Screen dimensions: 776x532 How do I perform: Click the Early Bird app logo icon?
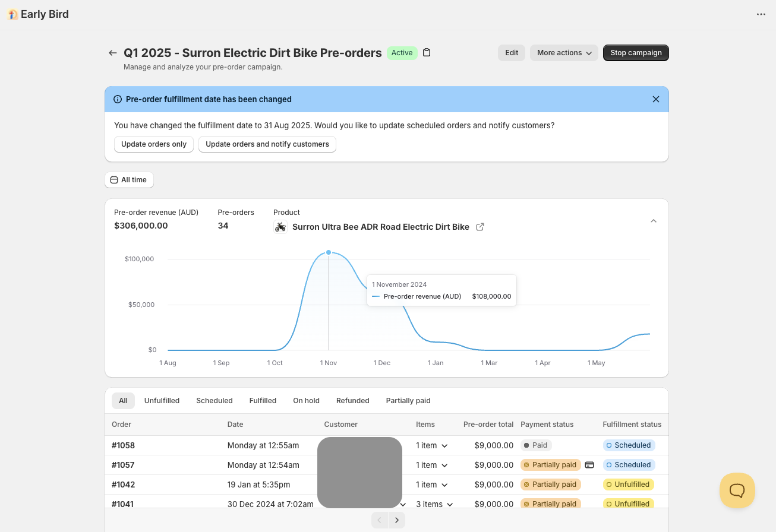pyautogui.click(x=12, y=14)
